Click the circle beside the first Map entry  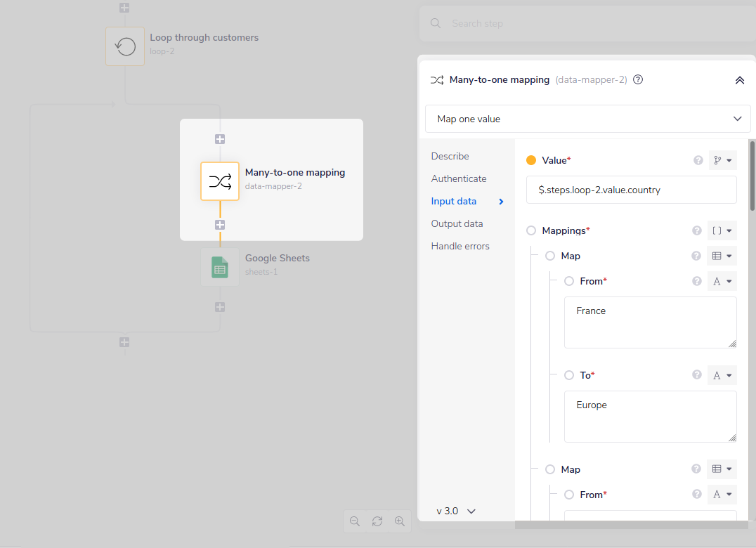[x=549, y=256]
